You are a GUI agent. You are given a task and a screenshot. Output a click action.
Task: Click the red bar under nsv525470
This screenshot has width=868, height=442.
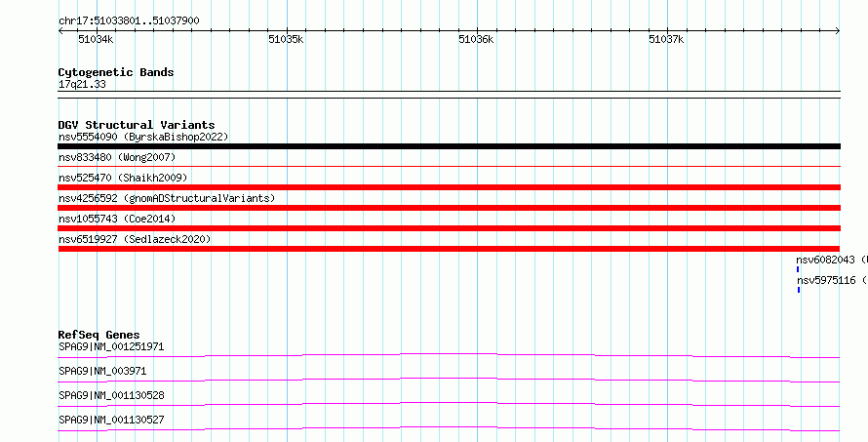(449, 187)
